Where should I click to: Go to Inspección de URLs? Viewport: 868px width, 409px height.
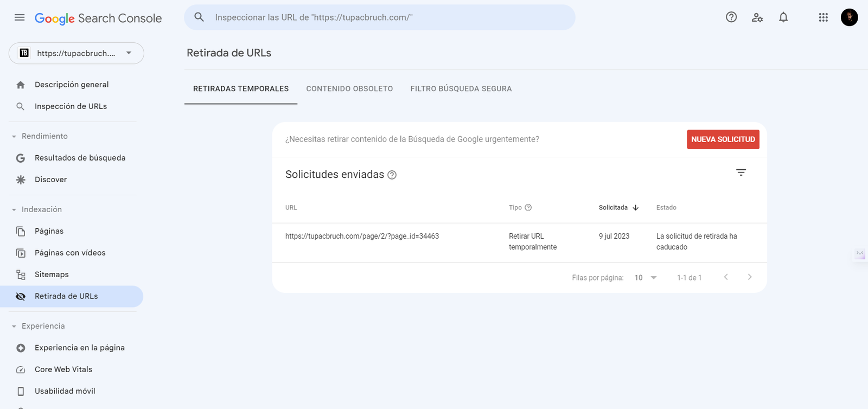pyautogui.click(x=71, y=106)
